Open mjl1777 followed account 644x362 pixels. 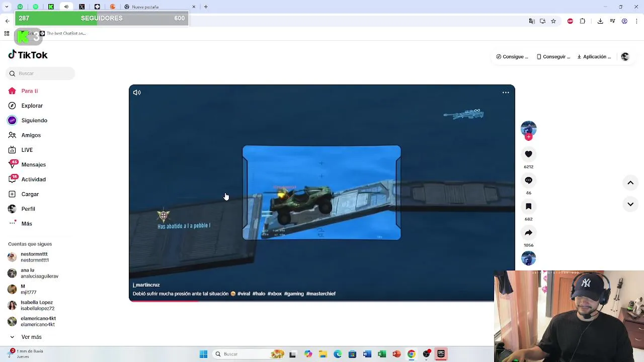click(x=23, y=289)
